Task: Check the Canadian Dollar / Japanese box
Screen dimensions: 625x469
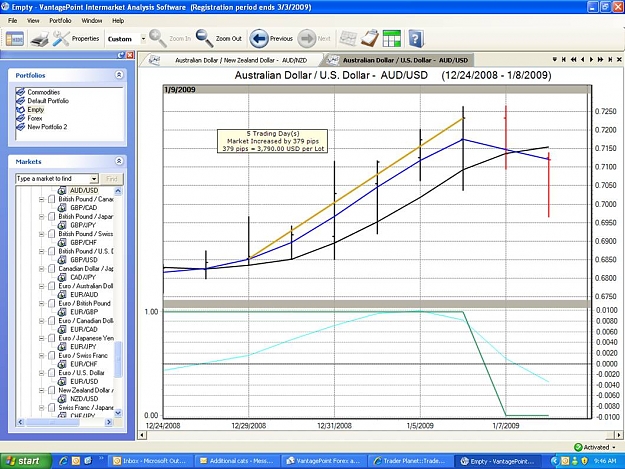Action: tap(51, 269)
